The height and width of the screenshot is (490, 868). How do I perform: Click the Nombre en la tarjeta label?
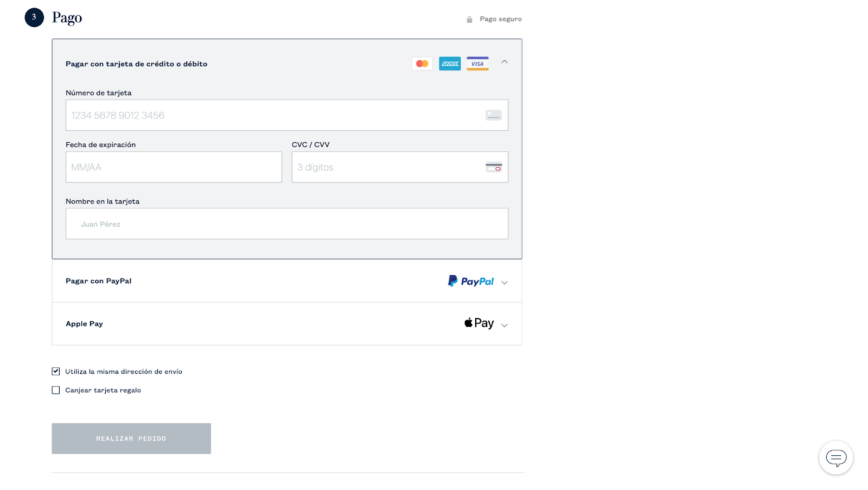point(103,201)
